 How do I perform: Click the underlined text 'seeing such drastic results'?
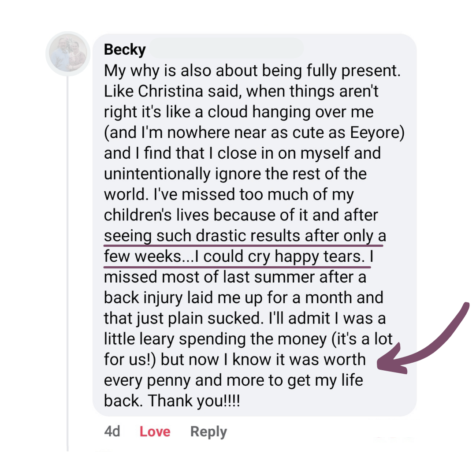tap(202, 236)
